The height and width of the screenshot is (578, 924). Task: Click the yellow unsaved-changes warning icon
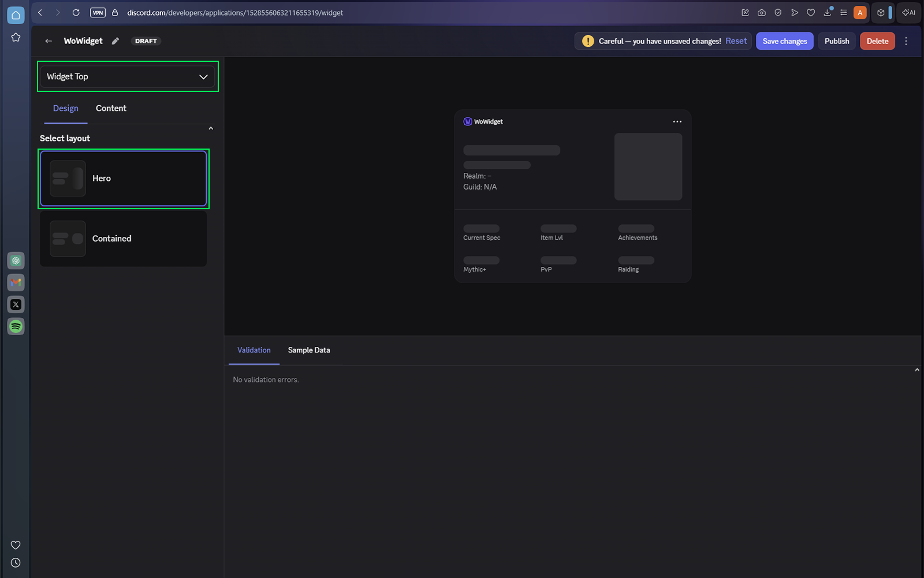588,41
